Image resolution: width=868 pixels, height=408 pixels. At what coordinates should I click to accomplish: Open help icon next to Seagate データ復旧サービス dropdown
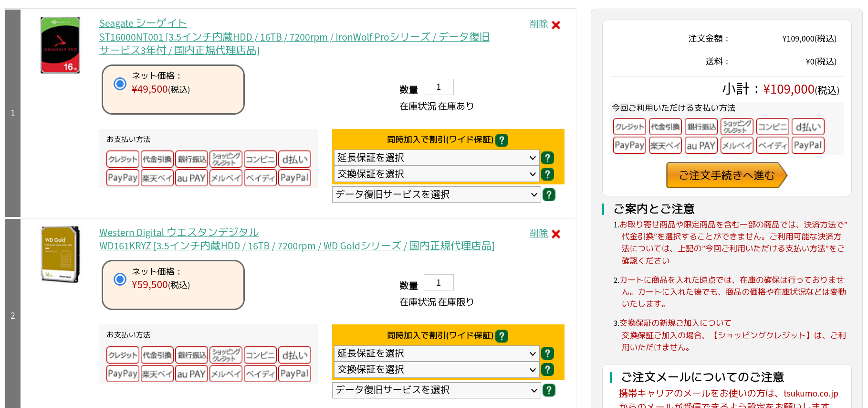pyautogui.click(x=549, y=194)
